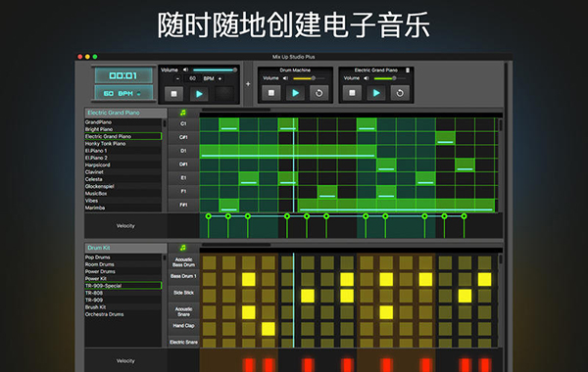Mute the master volume speaker icon

tap(185, 70)
